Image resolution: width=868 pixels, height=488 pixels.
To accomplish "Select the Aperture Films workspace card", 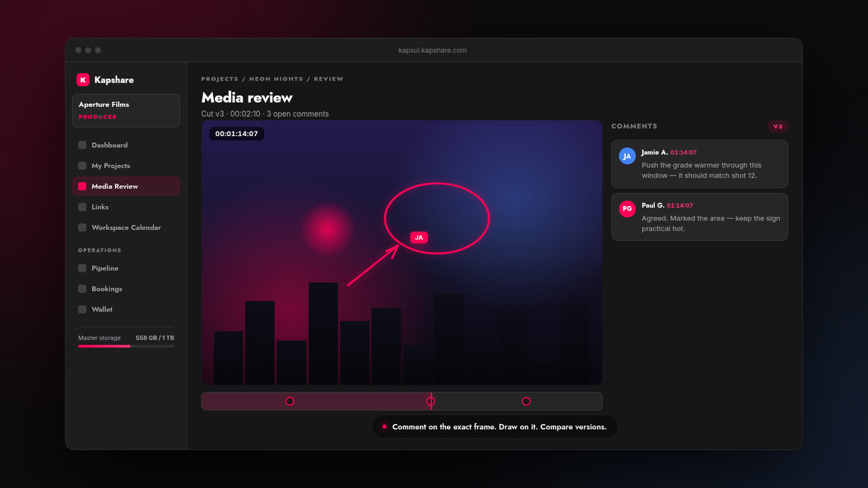I will pyautogui.click(x=126, y=110).
